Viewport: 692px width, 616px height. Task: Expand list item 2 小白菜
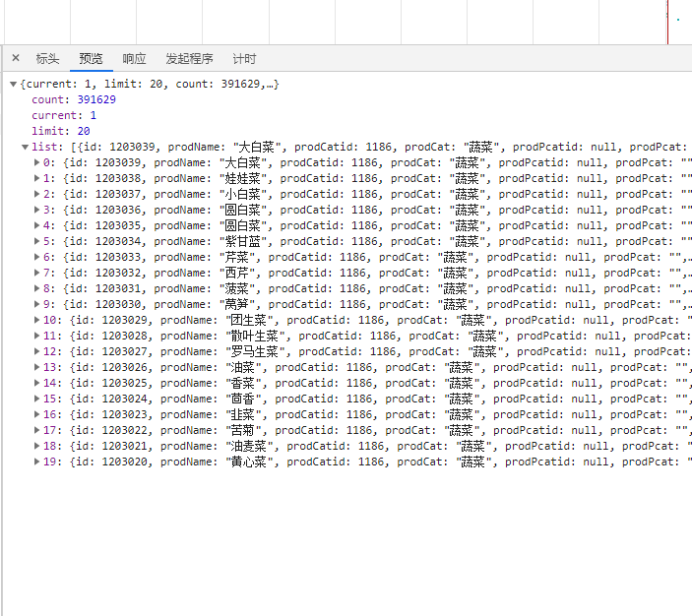tap(37, 195)
